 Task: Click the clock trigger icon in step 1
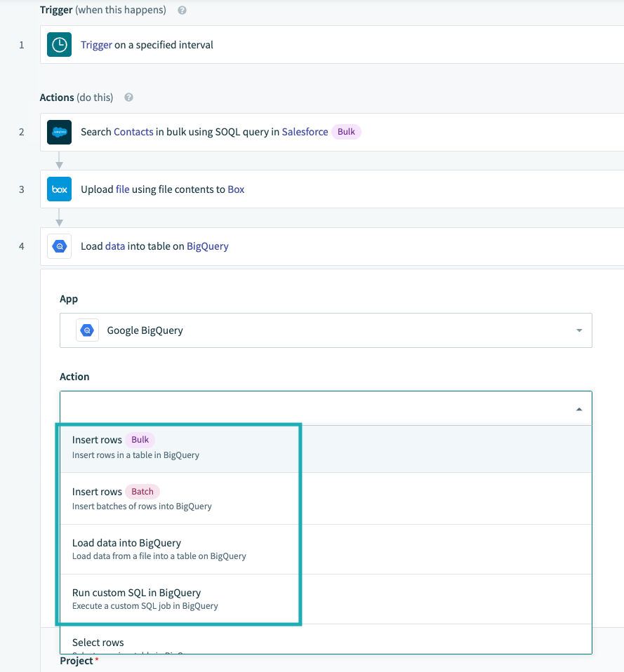point(59,45)
